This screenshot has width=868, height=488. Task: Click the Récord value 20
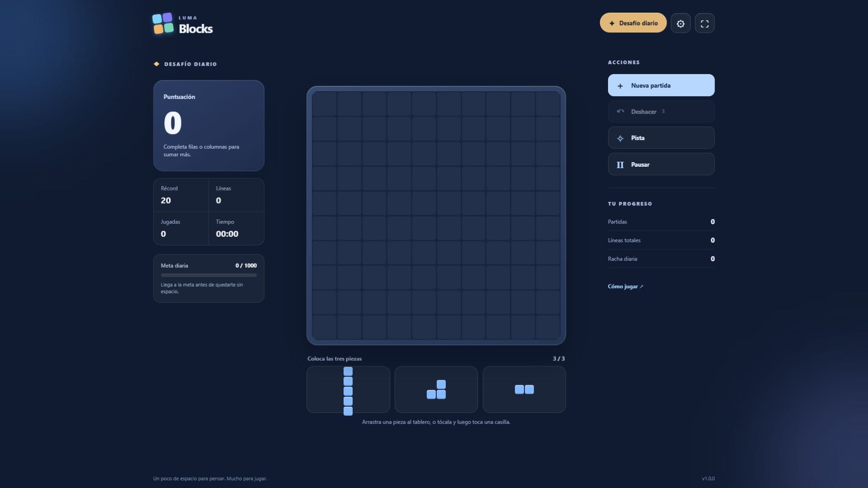166,200
